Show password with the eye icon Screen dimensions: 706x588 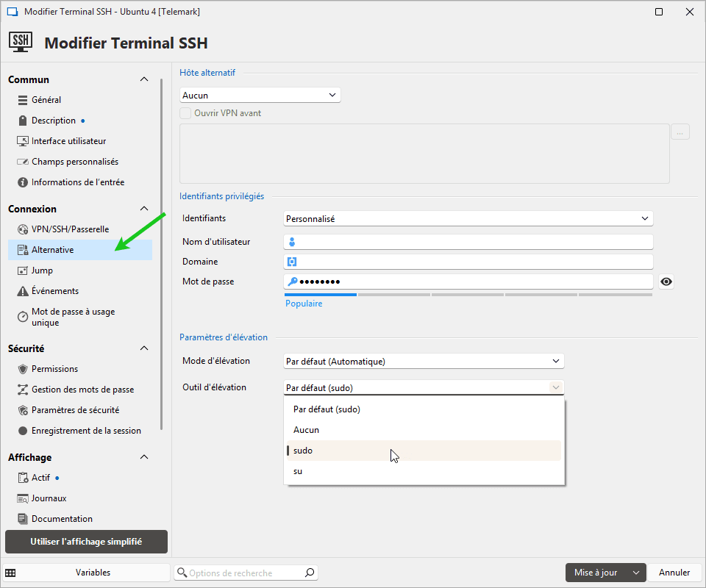pyautogui.click(x=666, y=282)
